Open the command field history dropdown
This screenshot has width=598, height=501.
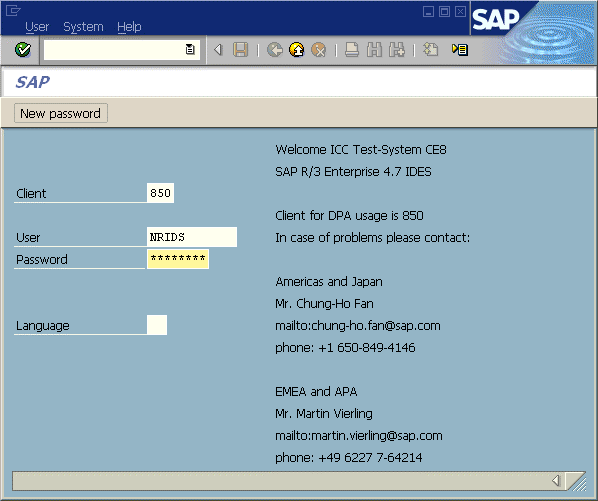(x=190, y=50)
